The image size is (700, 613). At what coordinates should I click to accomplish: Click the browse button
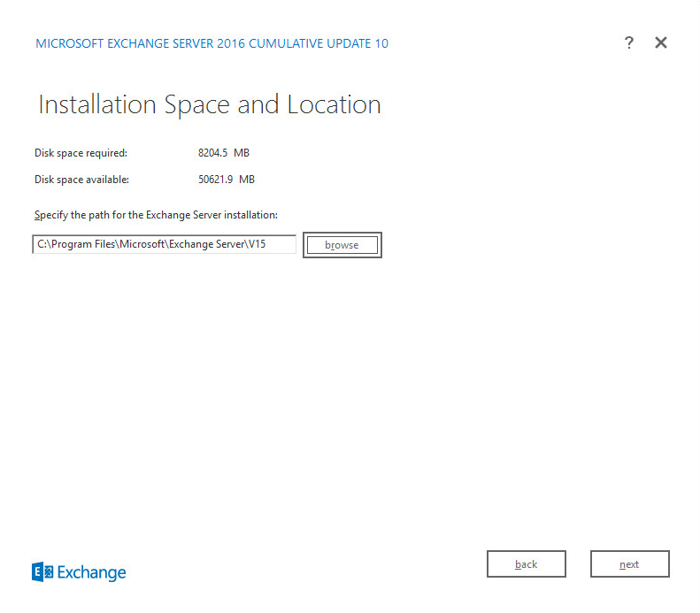click(x=342, y=245)
